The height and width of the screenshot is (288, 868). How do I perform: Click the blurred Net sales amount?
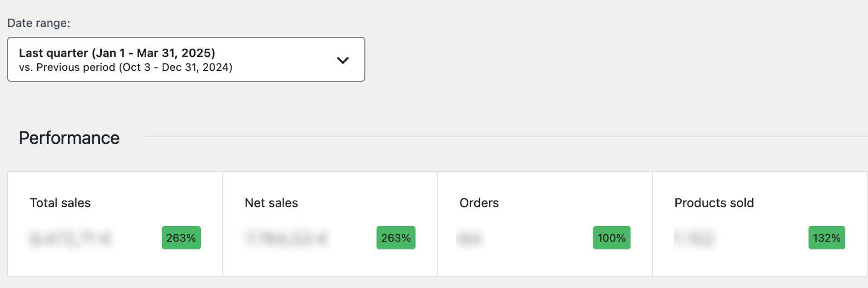[286, 238]
